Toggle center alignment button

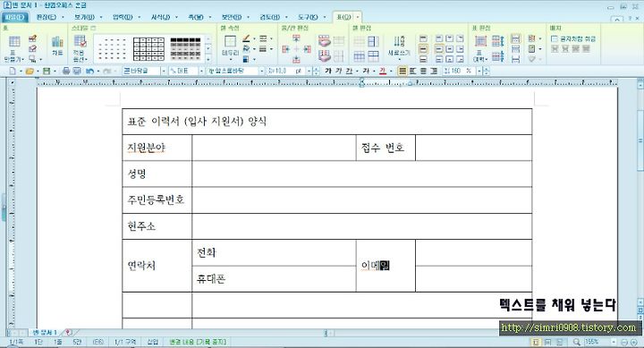coord(423,71)
